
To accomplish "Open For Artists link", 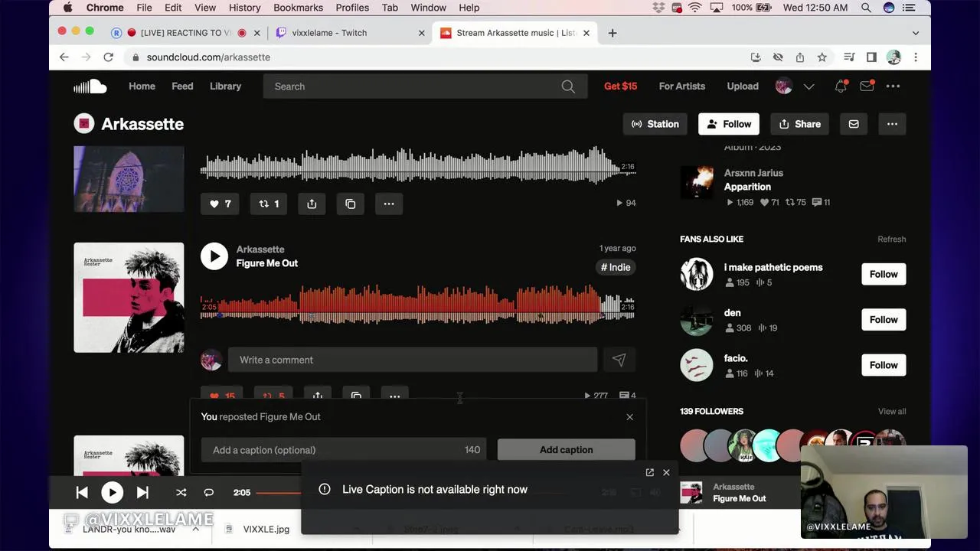I will click(681, 86).
